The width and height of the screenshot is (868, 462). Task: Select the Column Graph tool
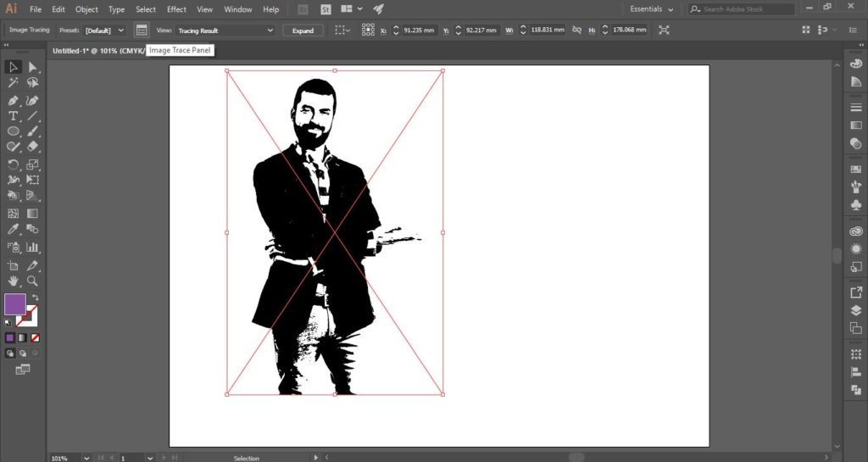[32, 248]
